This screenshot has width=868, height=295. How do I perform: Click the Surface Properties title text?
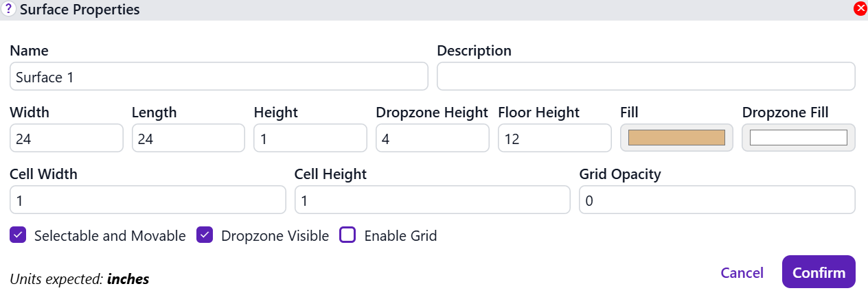pos(80,10)
